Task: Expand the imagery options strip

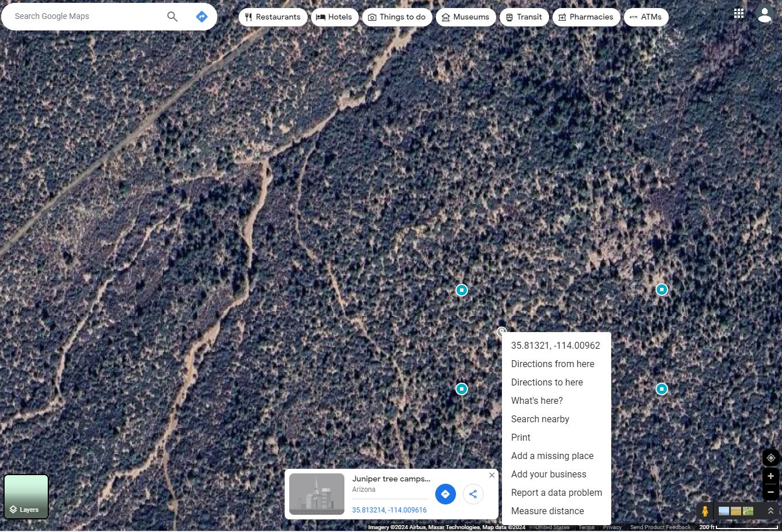Action: (x=770, y=511)
